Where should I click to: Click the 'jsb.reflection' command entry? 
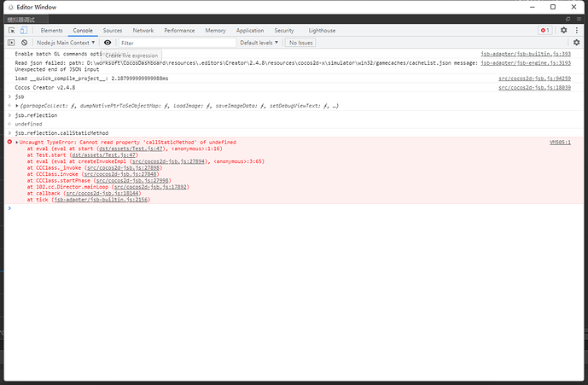pyautogui.click(x=36, y=115)
